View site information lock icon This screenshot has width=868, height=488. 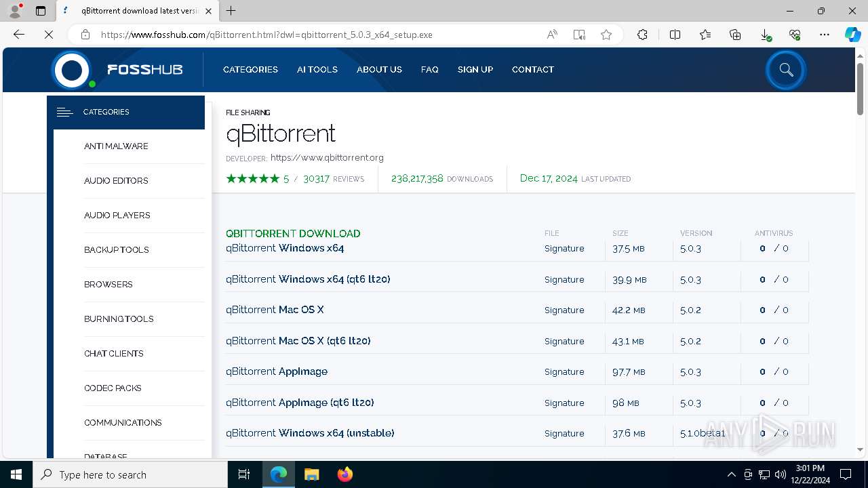point(85,35)
